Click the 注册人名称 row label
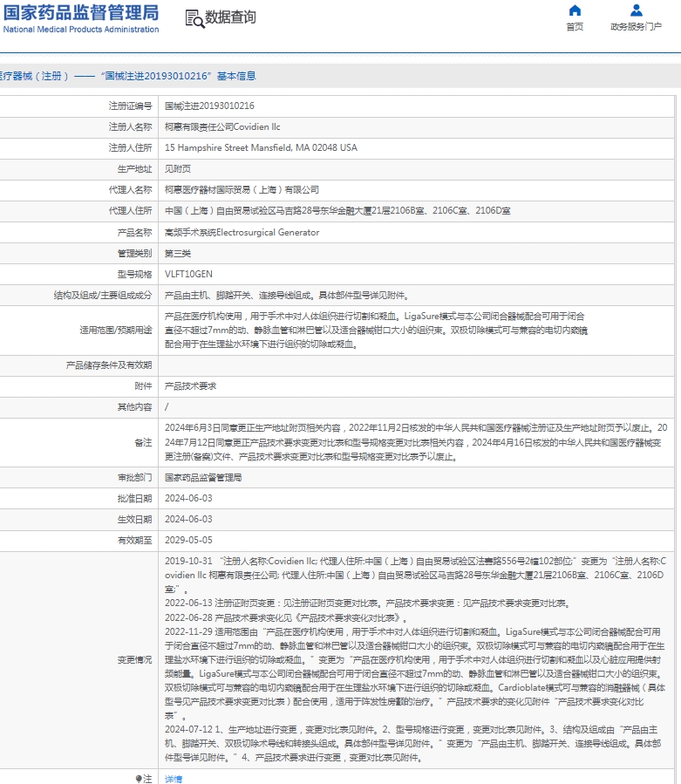 coord(130,127)
